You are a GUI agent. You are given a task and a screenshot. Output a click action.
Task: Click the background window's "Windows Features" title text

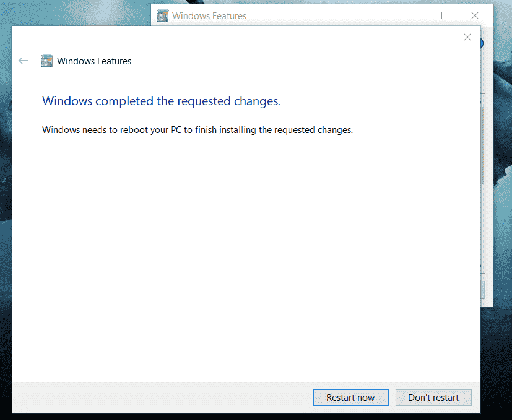(x=209, y=16)
